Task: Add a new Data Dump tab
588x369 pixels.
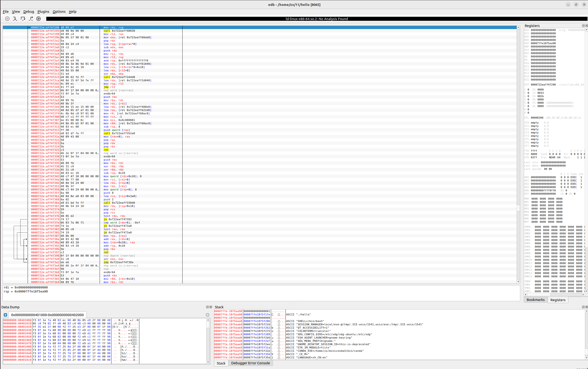Action: coord(5,315)
